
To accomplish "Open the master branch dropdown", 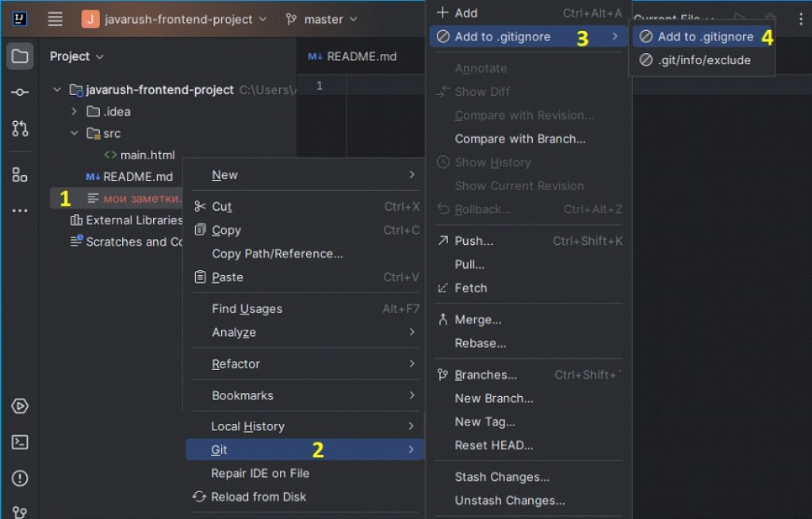I will (322, 19).
